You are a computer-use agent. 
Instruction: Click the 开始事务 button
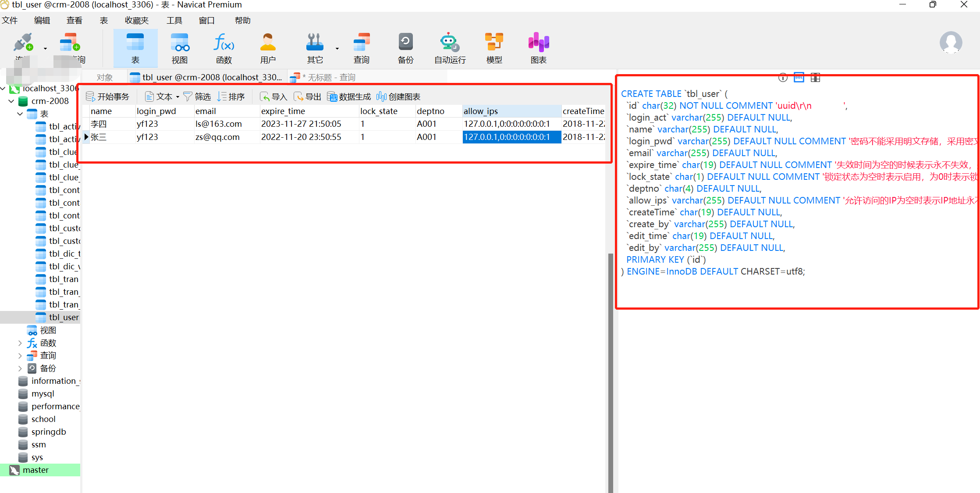point(108,97)
